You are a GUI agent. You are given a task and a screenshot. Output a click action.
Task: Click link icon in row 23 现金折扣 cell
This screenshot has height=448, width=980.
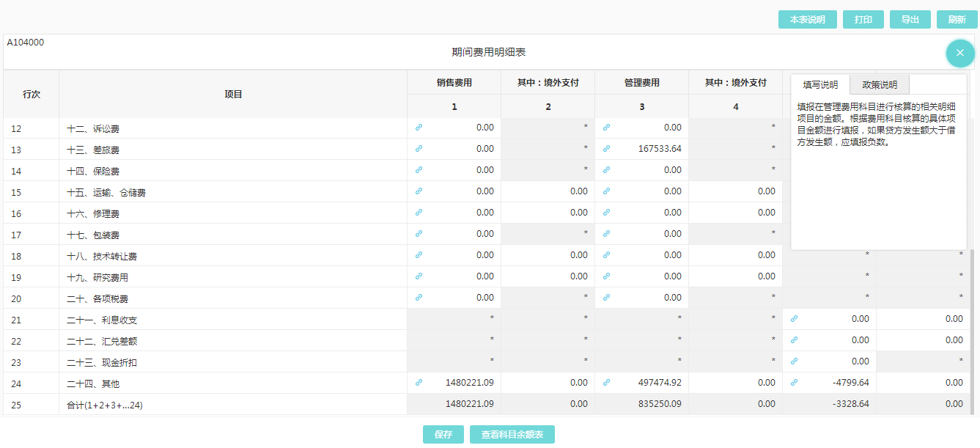(794, 361)
